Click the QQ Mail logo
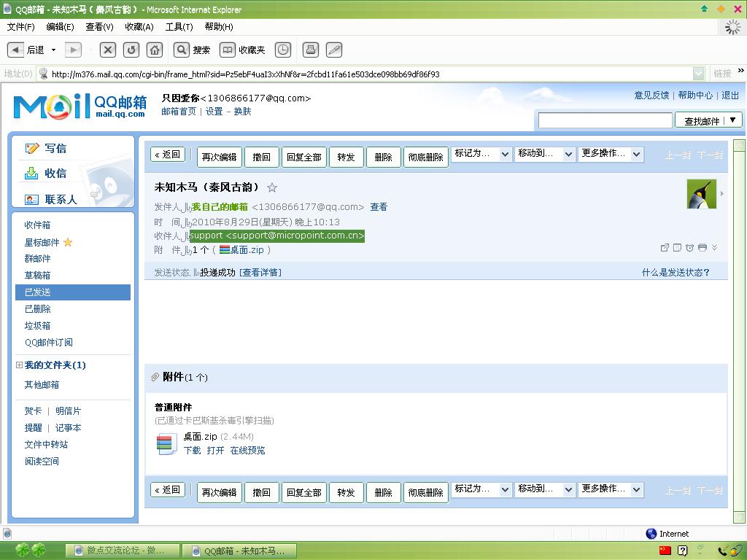The height and width of the screenshot is (560, 747). pos(79,106)
